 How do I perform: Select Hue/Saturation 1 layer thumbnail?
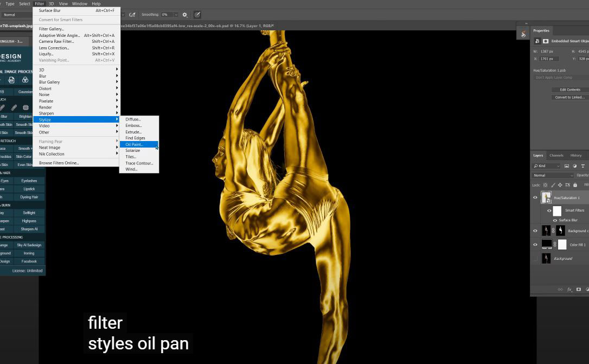pyautogui.click(x=546, y=197)
